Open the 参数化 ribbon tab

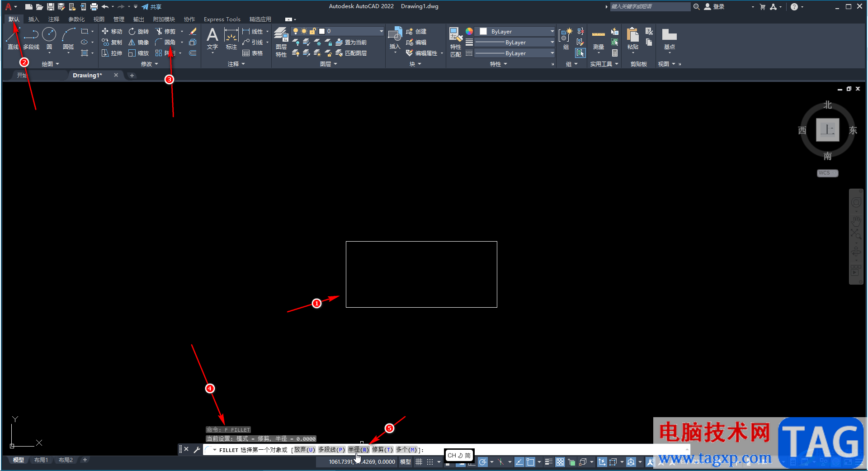(76, 19)
